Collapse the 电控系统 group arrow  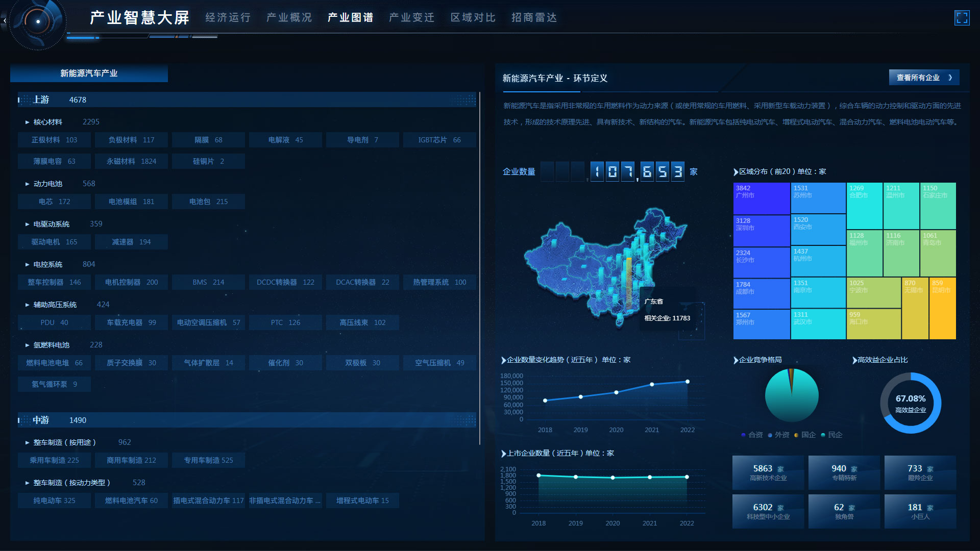[27, 265]
